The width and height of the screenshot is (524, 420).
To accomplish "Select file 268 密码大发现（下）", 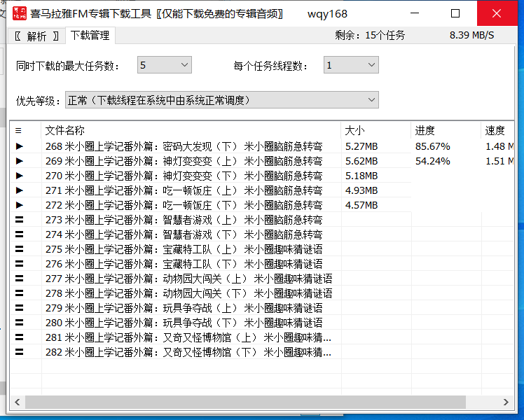I will click(184, 146).
